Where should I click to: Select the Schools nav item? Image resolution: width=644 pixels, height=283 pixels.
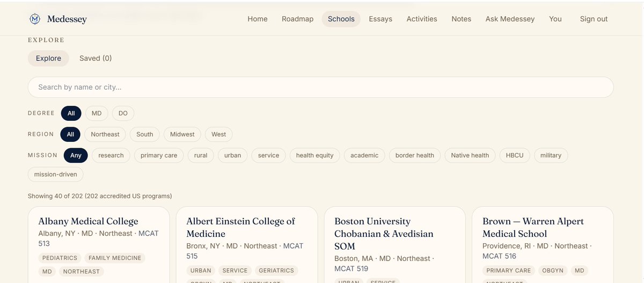pos(341,19)
